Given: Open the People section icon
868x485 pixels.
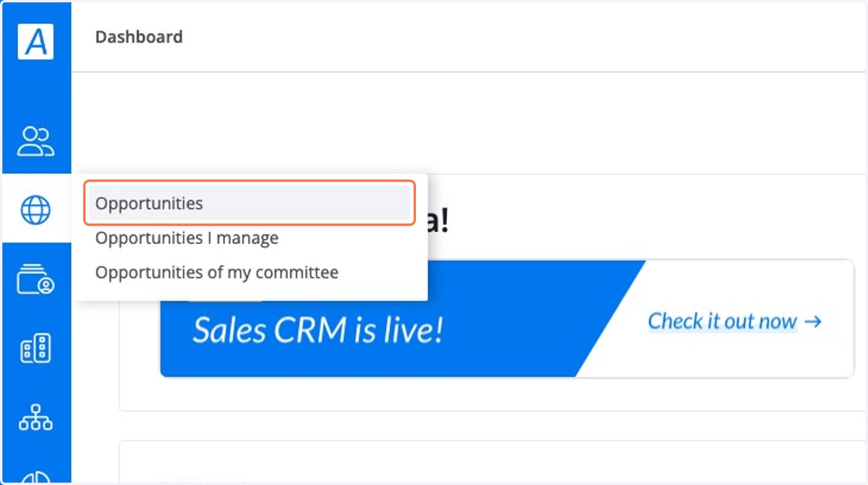Looking at the screenshot, I should (35, 141).
